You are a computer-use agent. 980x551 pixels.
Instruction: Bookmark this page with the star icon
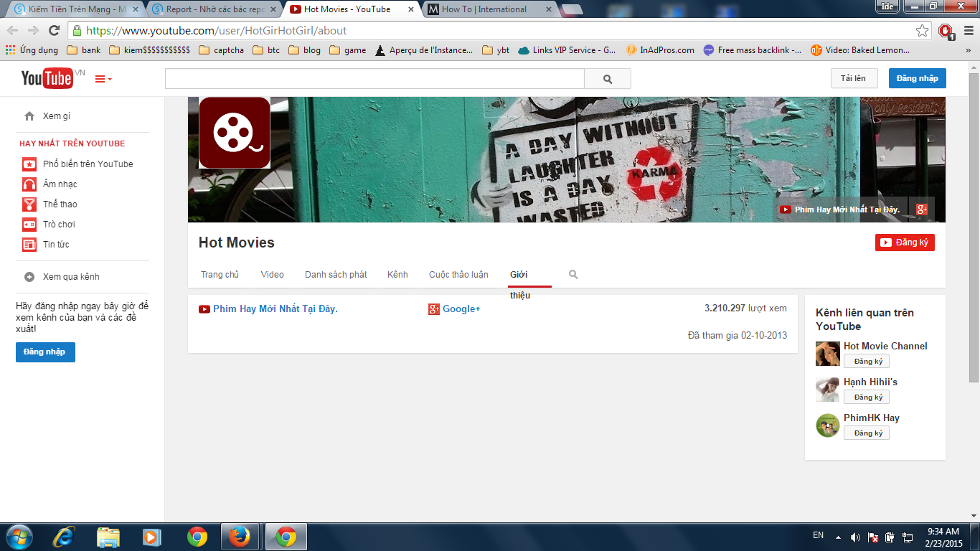tap(923, 30)
